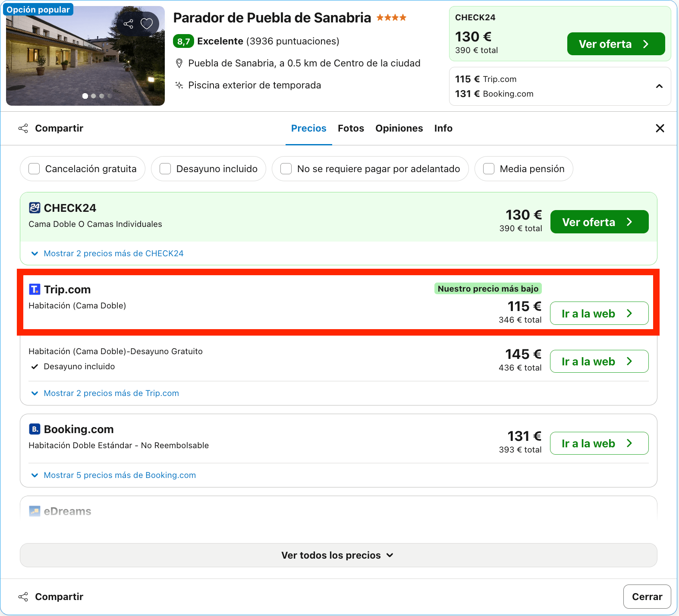Expand Ver todos los precios
This screenshot has height=616, width=679.
click(x=339, y=555)
